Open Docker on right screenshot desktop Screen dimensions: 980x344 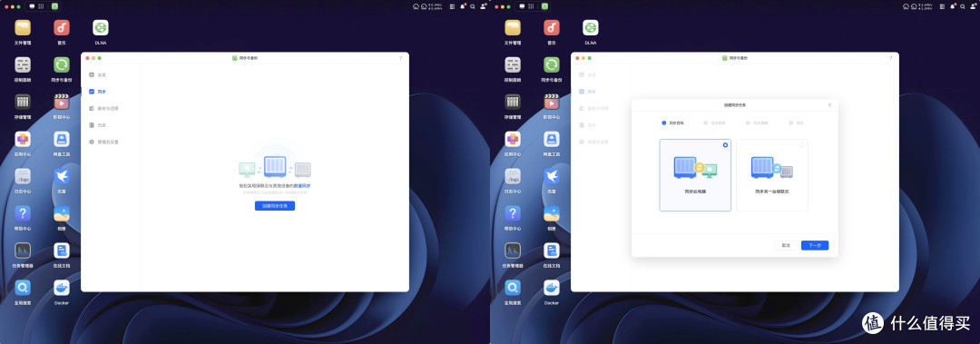(x=552, y=288)
